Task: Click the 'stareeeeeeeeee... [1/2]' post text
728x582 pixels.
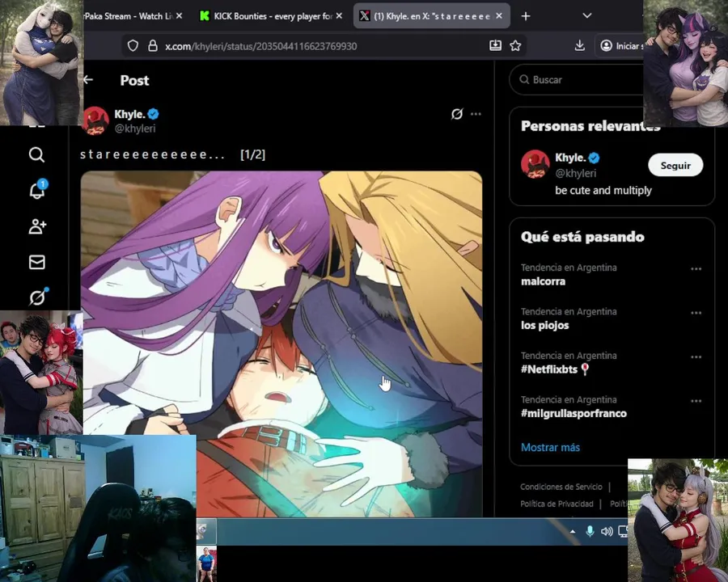Action: (173, 154)
